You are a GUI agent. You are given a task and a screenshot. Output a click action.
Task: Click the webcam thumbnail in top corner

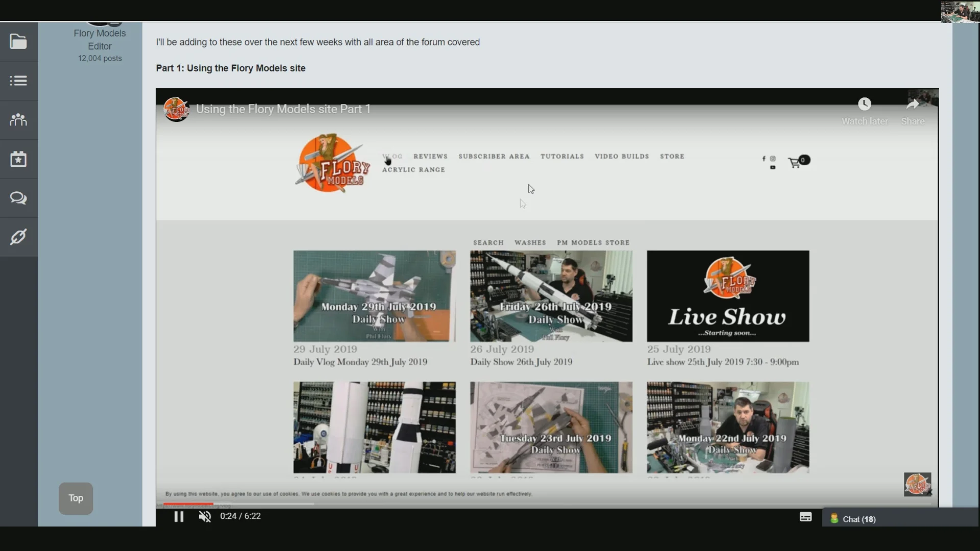click(x=960, y=12)
